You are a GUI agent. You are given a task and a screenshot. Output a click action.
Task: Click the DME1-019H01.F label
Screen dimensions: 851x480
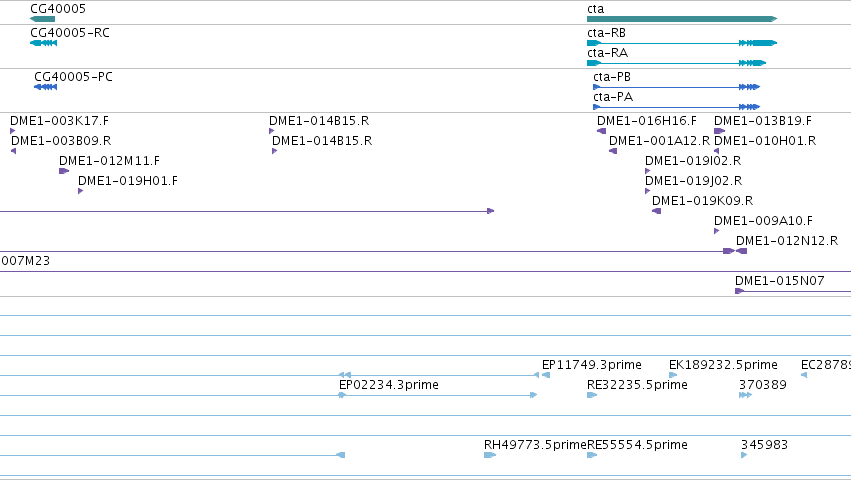point(128,181)
